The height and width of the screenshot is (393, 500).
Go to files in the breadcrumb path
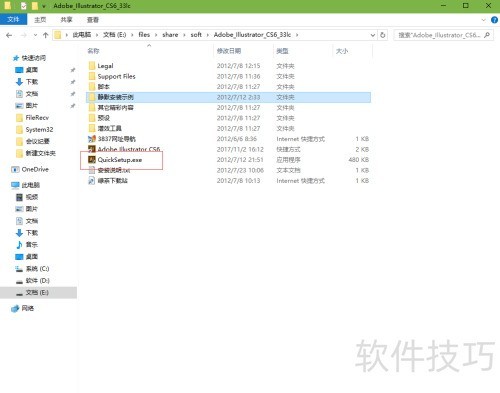click(x=144, y=35)
